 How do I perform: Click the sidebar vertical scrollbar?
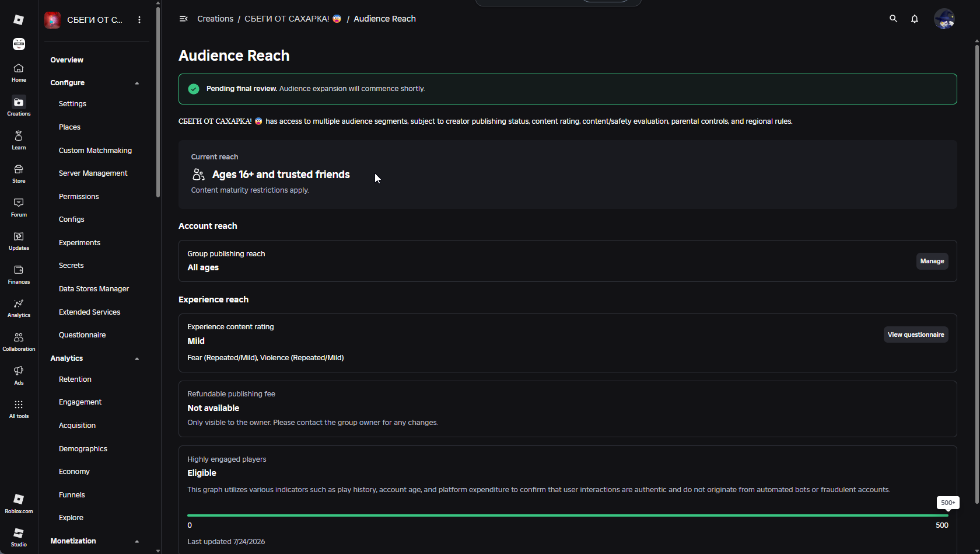tap(158, 102)
